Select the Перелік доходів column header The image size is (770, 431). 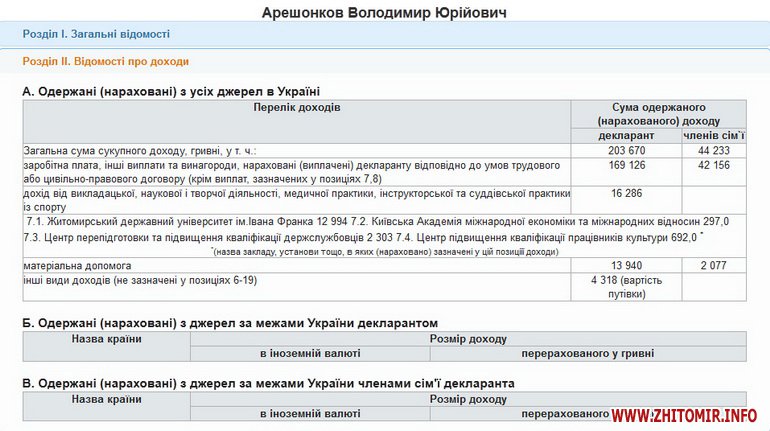tap(296, 106)
